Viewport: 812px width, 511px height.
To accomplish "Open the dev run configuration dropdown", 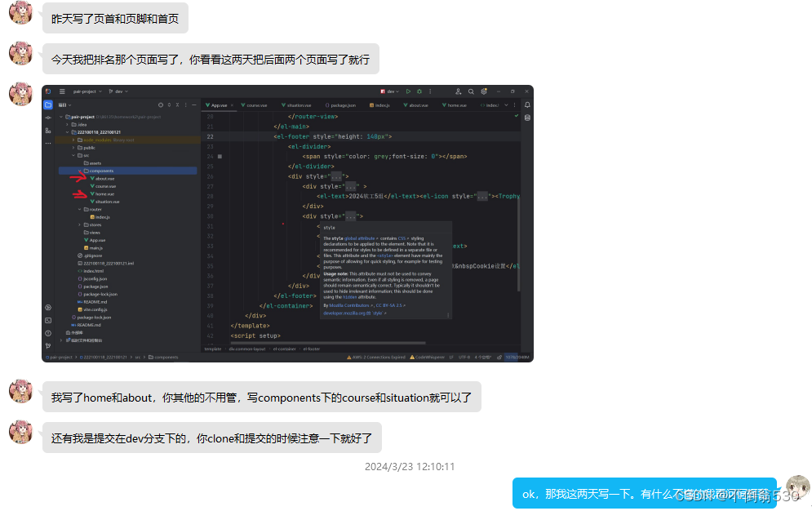I will pos(390,91).
